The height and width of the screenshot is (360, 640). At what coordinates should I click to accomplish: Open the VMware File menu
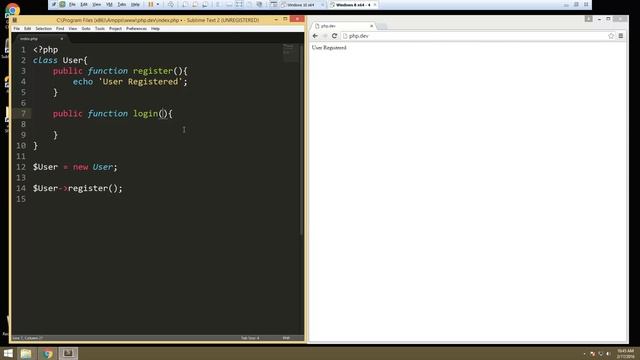point(72,4)
